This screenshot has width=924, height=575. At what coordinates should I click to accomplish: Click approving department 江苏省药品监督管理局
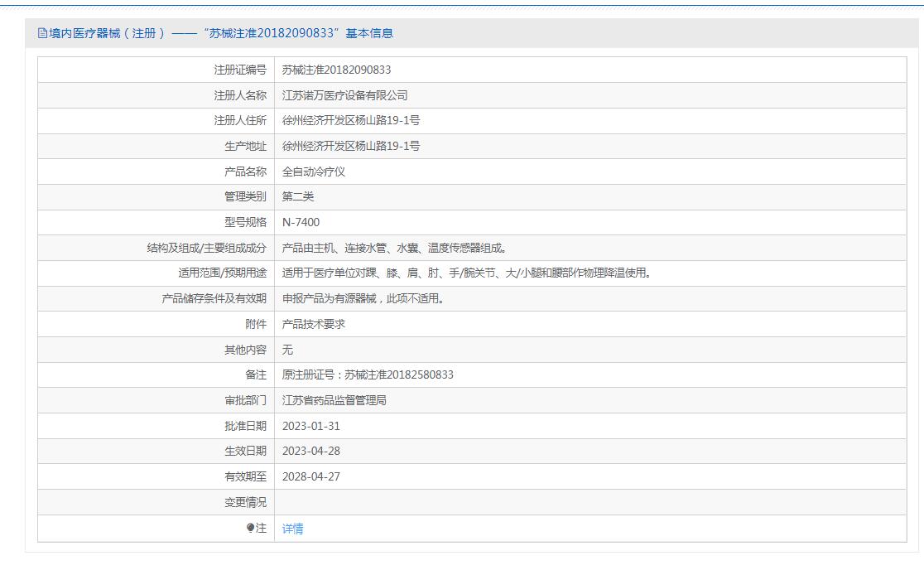click(334, 400)
